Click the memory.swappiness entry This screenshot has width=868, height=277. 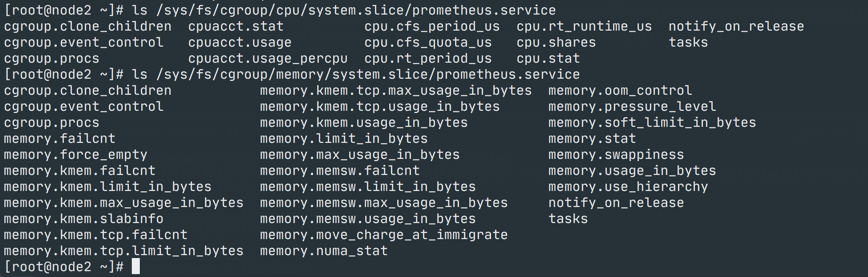[616, 155]
